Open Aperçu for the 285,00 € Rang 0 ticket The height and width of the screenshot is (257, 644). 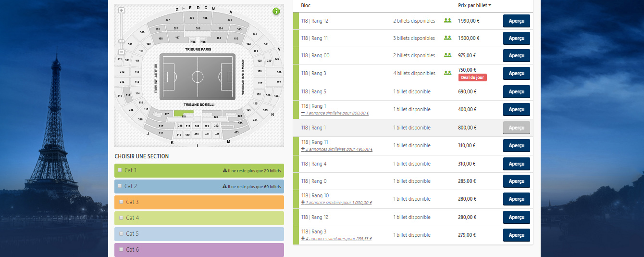516,181
